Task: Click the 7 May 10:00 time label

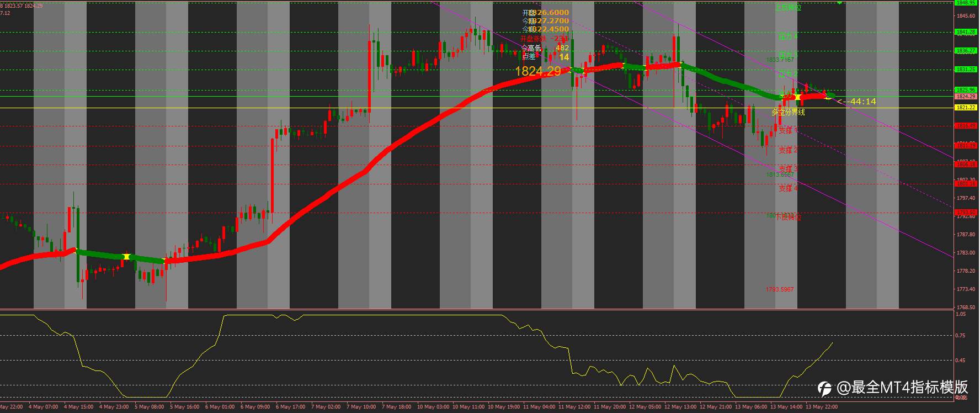Action: click(x=361, y=407)
